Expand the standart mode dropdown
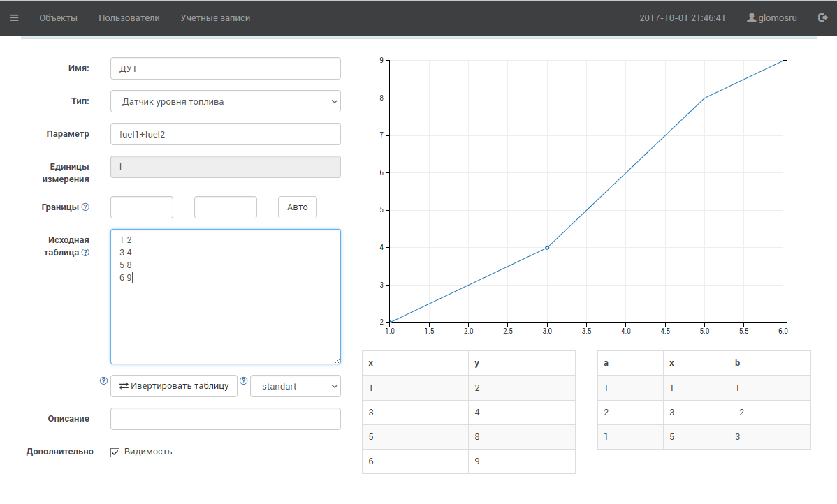 295,386
